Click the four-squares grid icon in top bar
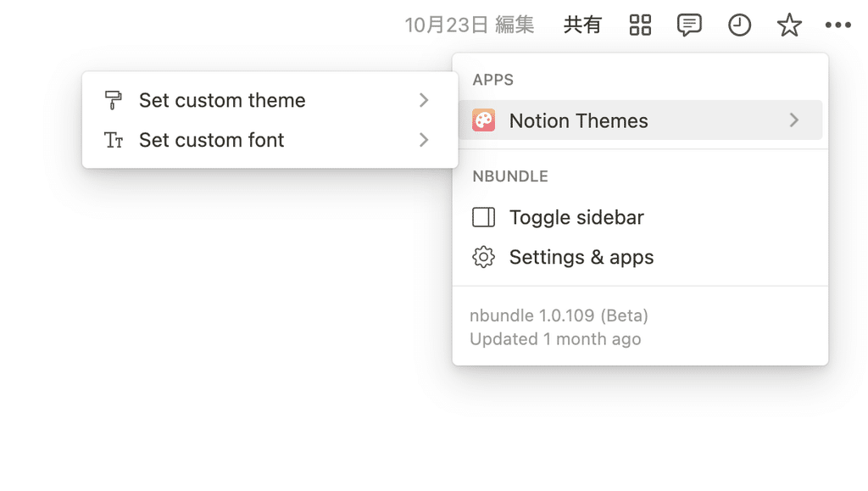Screen dimensions: 868x491 641,25
